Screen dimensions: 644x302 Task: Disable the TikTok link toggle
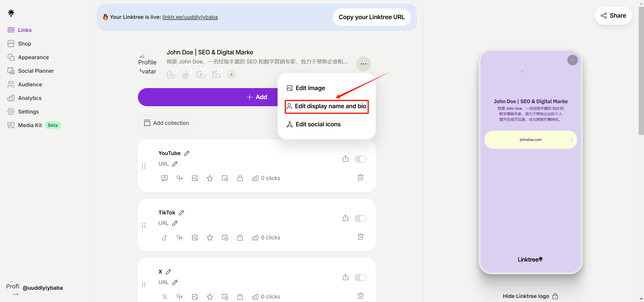point(360,218)
